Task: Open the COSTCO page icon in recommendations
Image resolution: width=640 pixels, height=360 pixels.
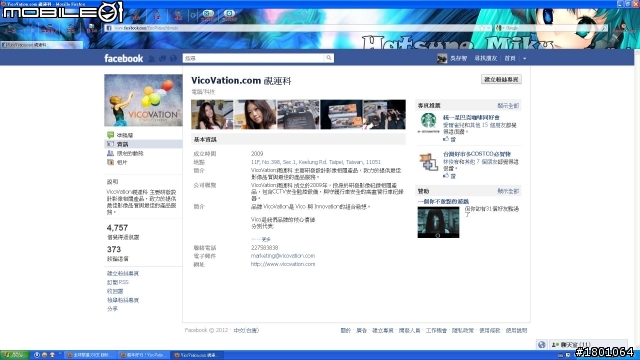Action: click(x=428, y=162)
